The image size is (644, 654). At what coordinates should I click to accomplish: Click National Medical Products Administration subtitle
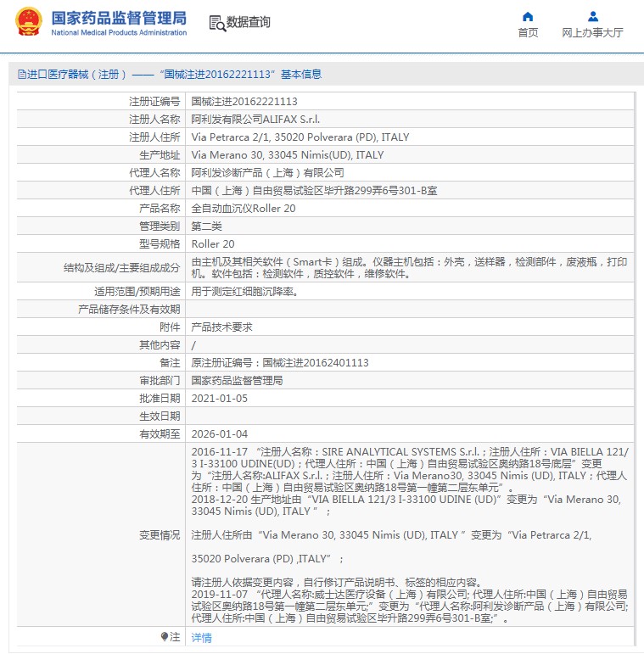(x=119, y=32)
